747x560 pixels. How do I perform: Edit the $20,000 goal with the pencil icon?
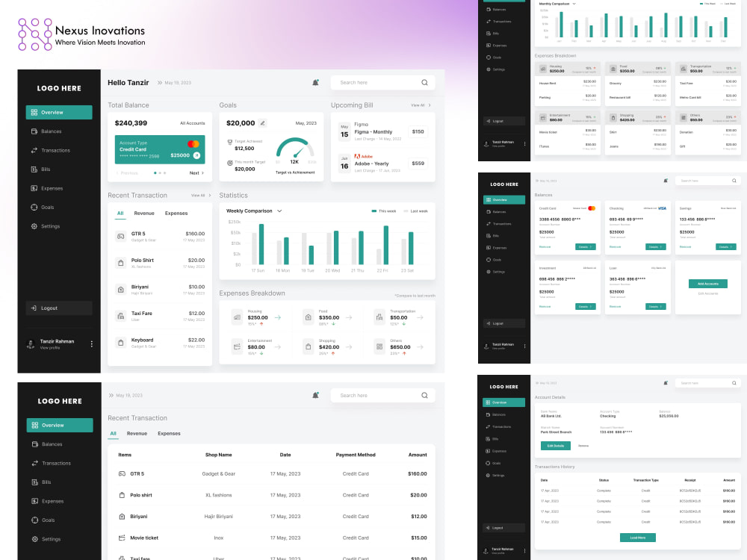(262, 123)
